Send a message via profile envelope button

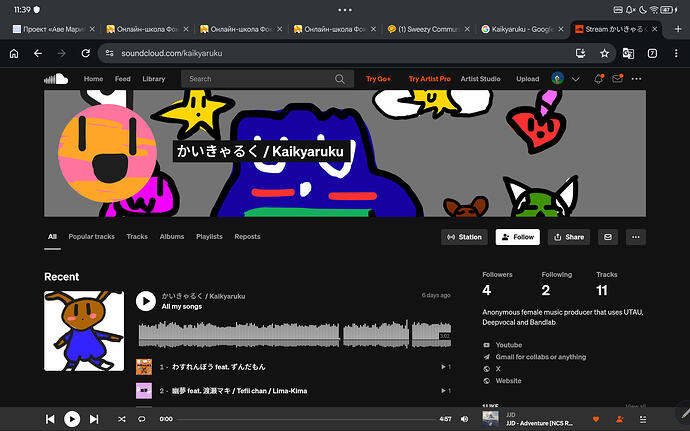click(x=608, y=237)
